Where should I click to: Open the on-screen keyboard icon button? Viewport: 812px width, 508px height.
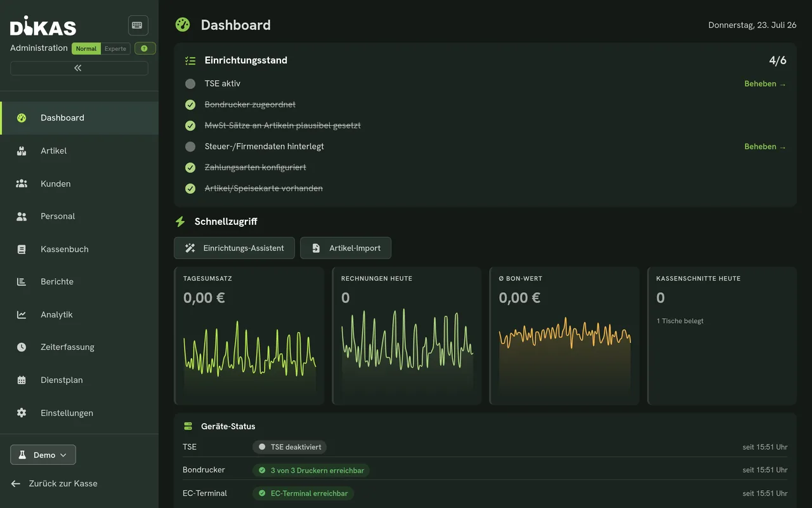138,25
